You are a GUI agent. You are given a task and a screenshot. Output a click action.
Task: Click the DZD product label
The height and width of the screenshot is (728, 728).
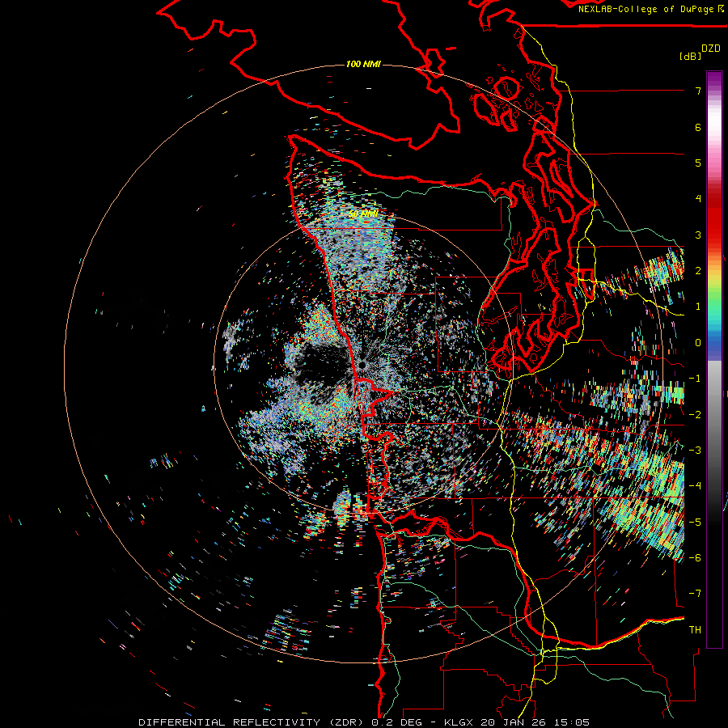pos(711,49)
